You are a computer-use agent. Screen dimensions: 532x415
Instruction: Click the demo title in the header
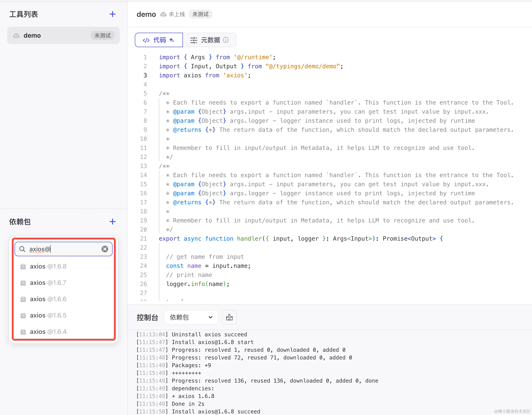(146, 14)
